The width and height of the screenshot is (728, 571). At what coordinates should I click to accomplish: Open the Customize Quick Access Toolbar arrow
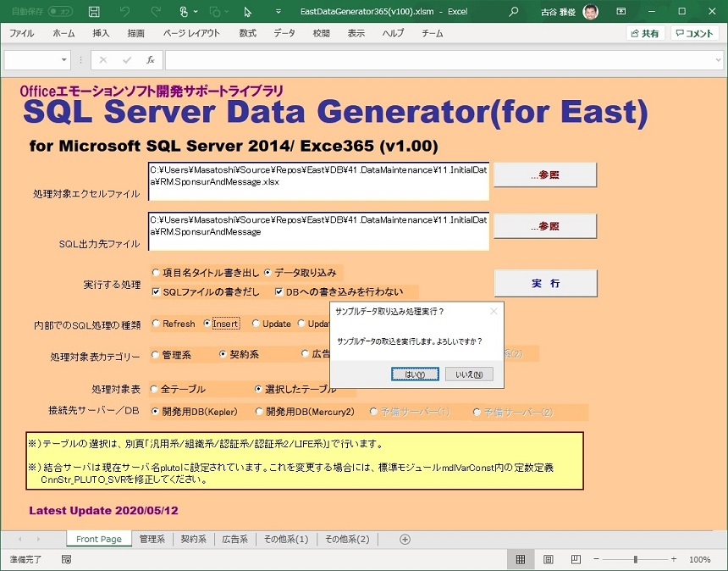click(x=279, y=12)
